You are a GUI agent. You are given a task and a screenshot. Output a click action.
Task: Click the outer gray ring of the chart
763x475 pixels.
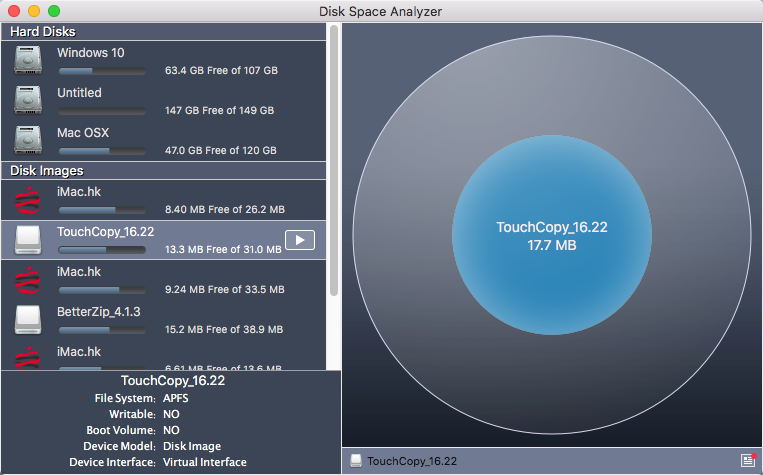pyautogui.click(x=552, y=83)
